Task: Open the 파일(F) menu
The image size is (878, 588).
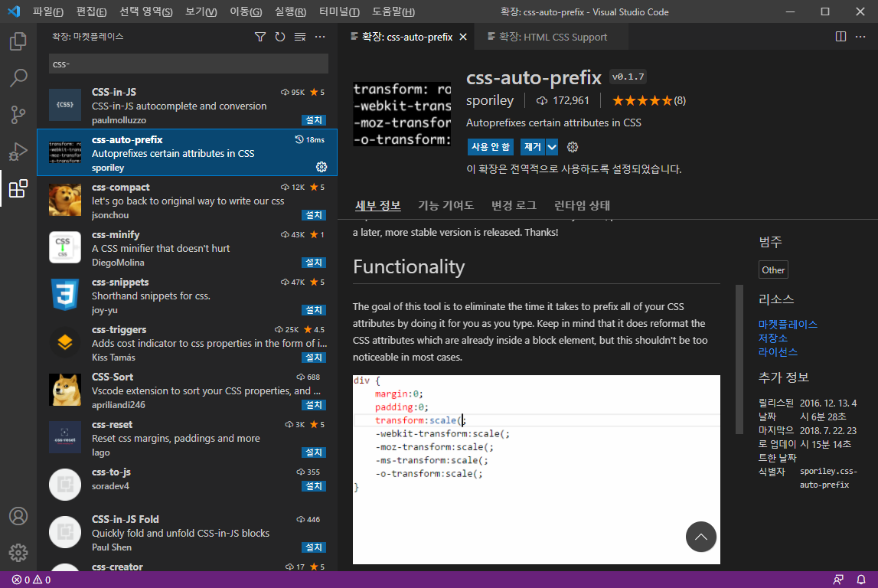Action: 48,11
